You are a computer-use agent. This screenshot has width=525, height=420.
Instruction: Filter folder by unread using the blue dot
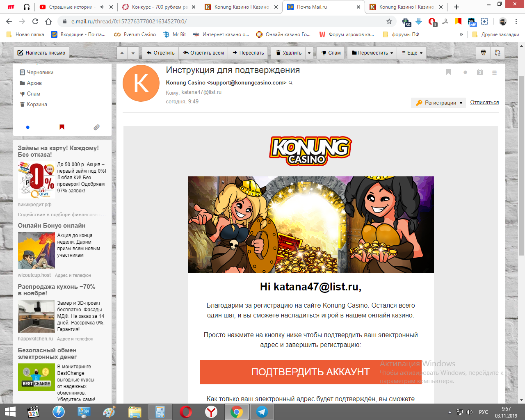27,127
